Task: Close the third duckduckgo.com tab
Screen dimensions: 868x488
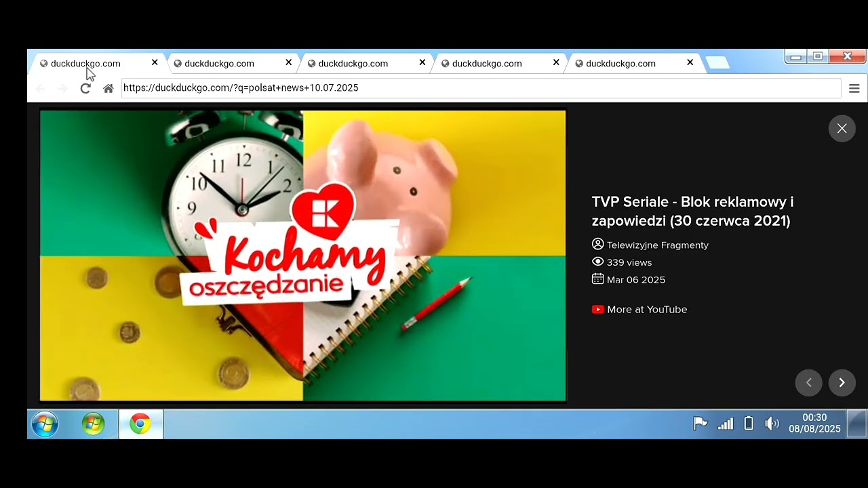Action: click(x=422, y=62)
